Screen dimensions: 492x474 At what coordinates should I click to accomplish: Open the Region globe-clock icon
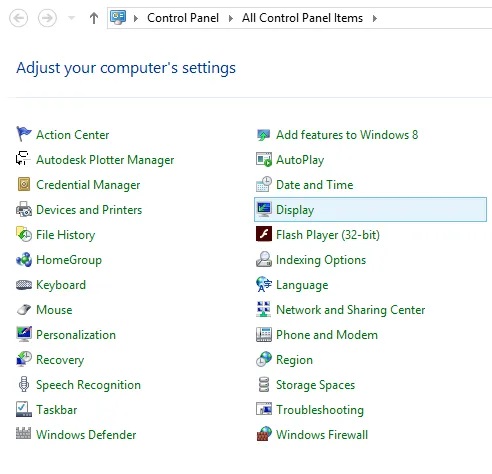264,359
